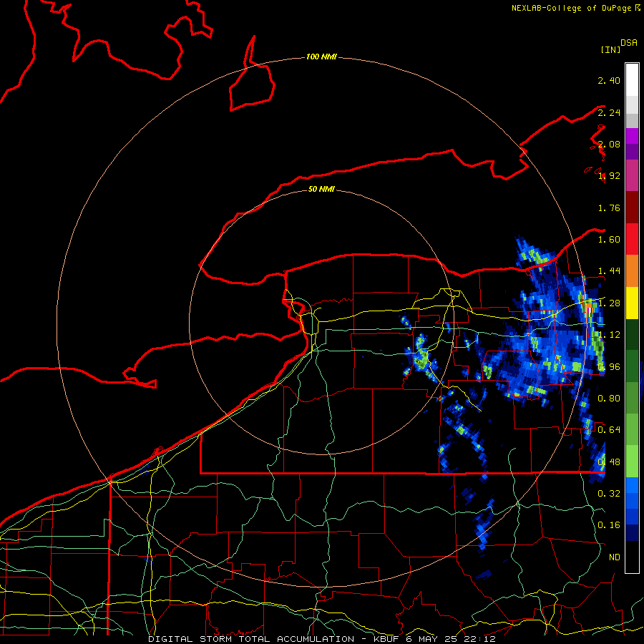The image size is (644, 644).
Task: Select the bright magenta legend swatch
Action: [x=632, y=136]
